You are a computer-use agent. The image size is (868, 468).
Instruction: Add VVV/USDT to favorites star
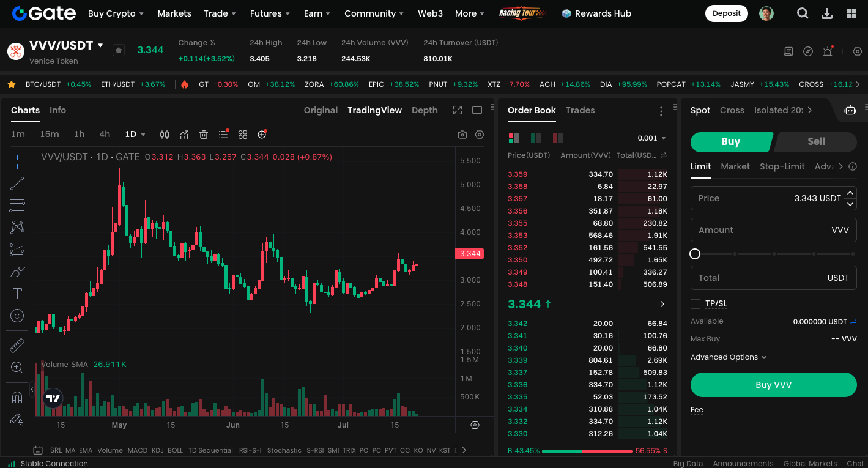point(119,50)
